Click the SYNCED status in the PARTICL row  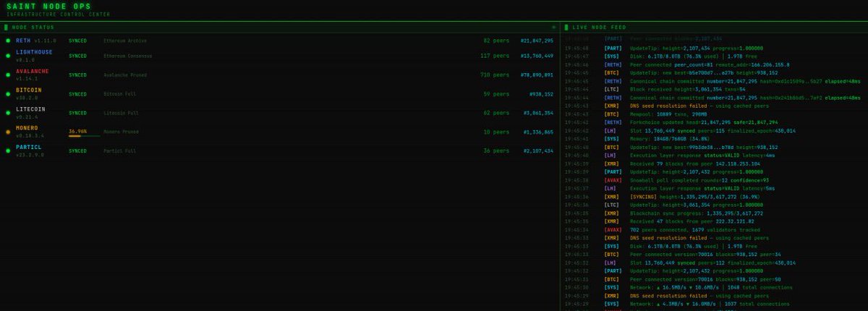[x=77, y=150]
